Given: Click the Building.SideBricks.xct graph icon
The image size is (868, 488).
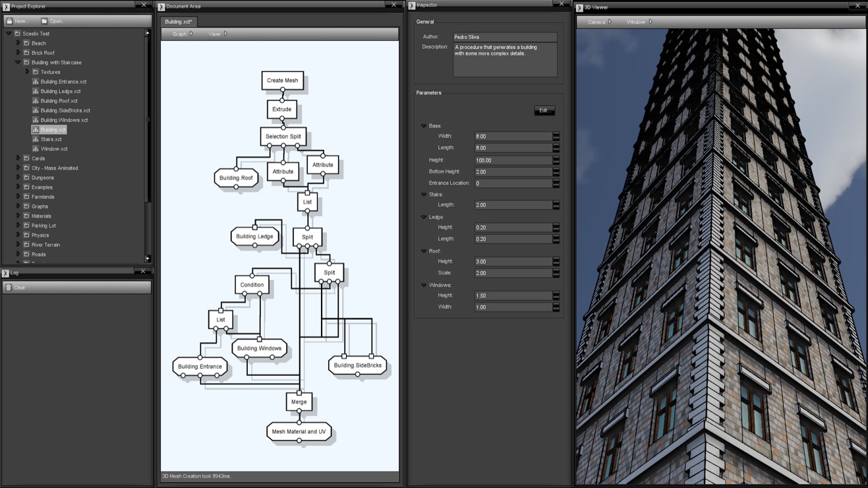Looking at the screenshot, I should [36, 110].
